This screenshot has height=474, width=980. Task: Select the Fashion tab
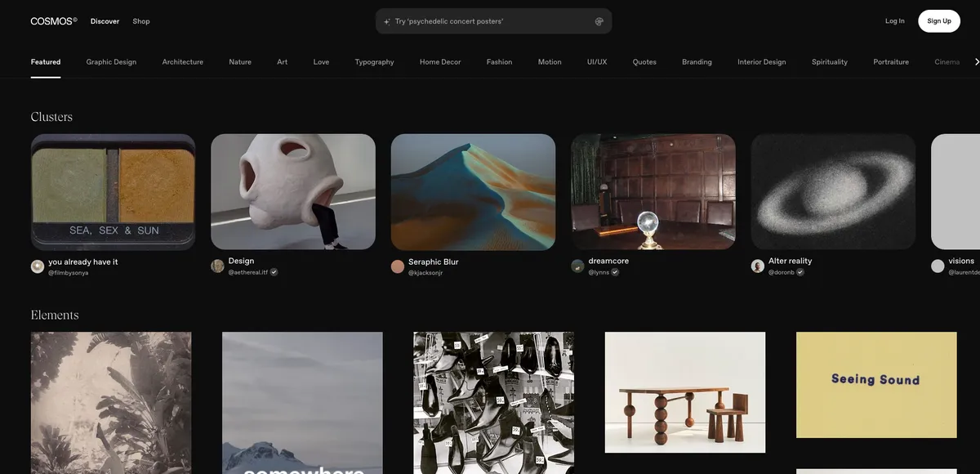coord(500,62)
